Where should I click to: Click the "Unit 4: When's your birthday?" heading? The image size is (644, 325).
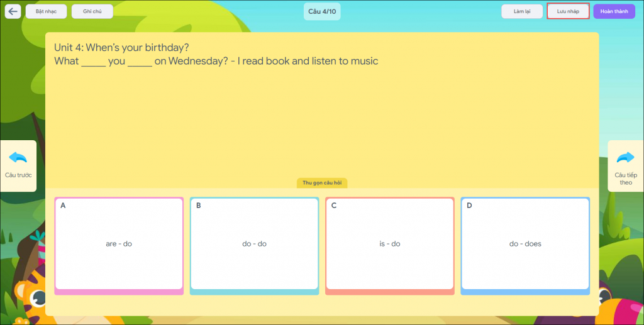coord(122,48)
